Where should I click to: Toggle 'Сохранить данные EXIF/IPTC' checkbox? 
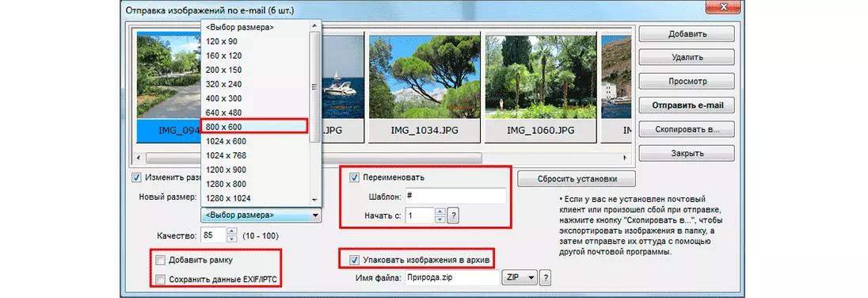point(161,280)
